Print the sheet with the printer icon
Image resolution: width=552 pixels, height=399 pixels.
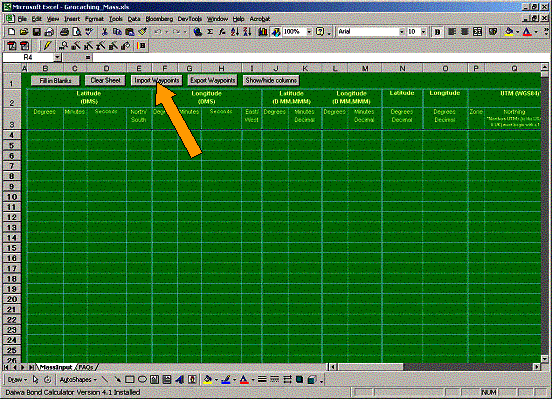pyautogui.click(x=64, y=32)
